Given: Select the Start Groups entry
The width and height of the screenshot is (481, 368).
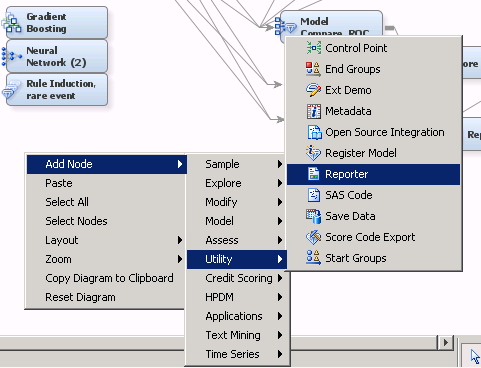Looking at the screenshot, I should (x=373, y=258).
